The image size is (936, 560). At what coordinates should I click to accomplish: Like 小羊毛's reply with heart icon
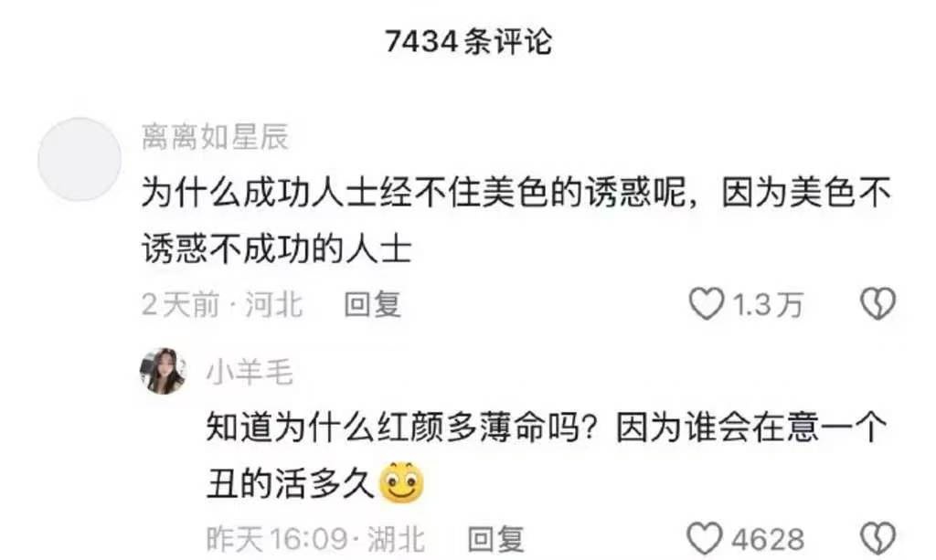pyautogui.click(x=705, y=538)
